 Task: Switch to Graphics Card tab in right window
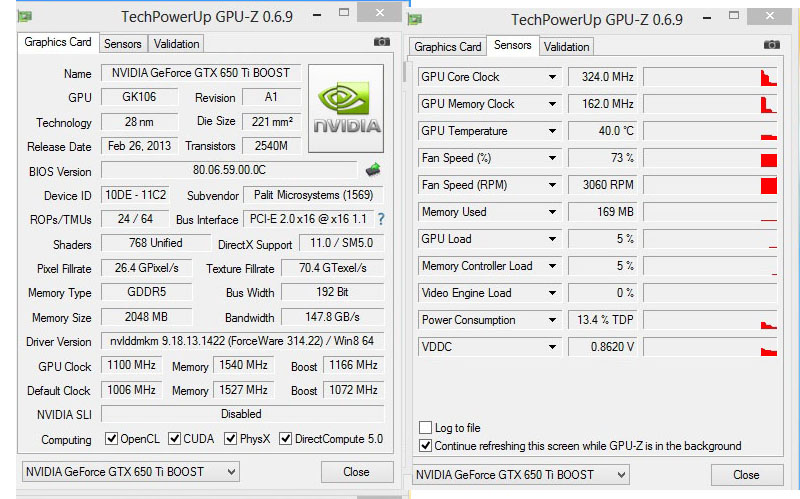[x=447, y=47]
